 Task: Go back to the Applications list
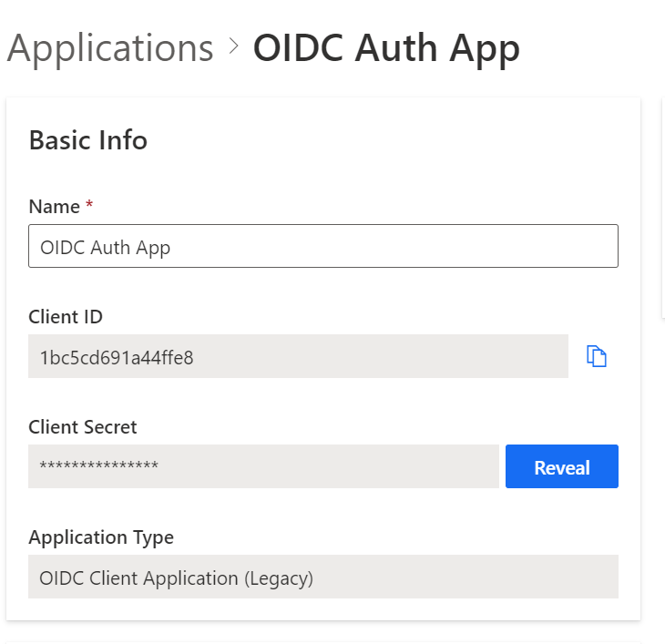tap(109, 47)
